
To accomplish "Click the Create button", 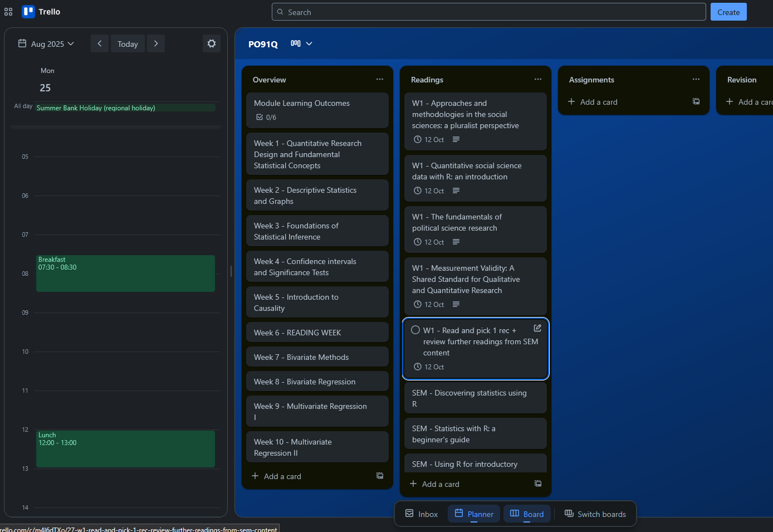I will click(728, 12).
